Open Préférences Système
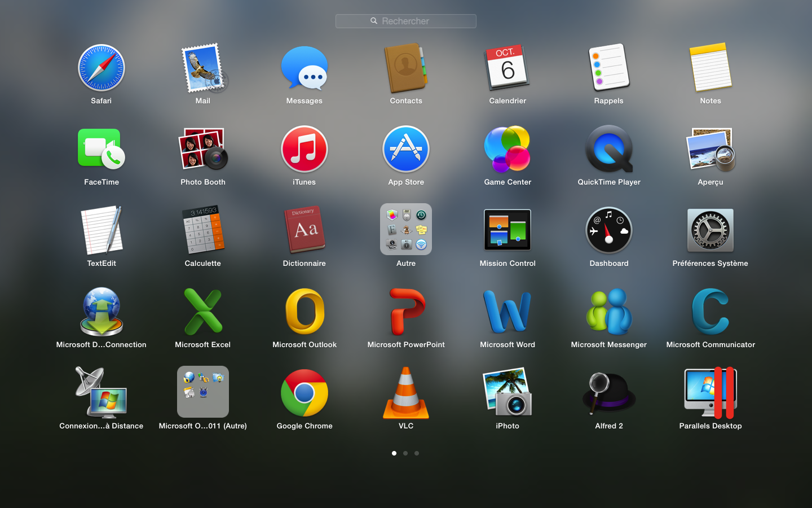This screenshot has height=508, width=812. [710, 231]
